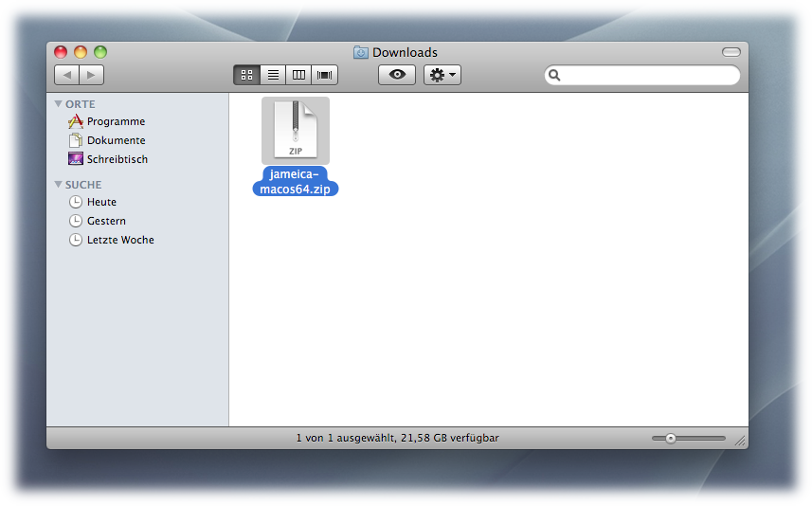Click the status text '1 von 1 ausgewählt'

click(x=346, y=438)
